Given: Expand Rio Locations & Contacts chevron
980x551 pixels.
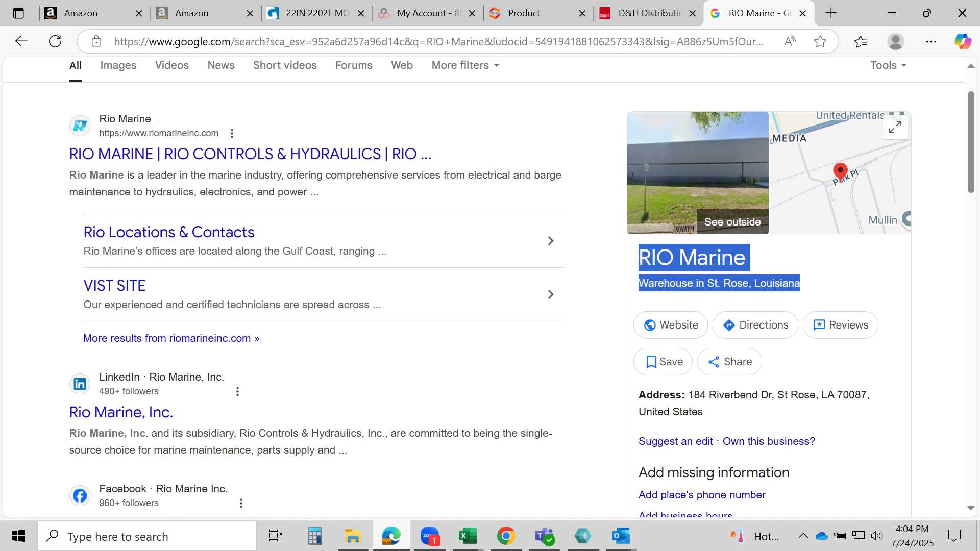Looking at the screenshot, I should tap(551, 241).
